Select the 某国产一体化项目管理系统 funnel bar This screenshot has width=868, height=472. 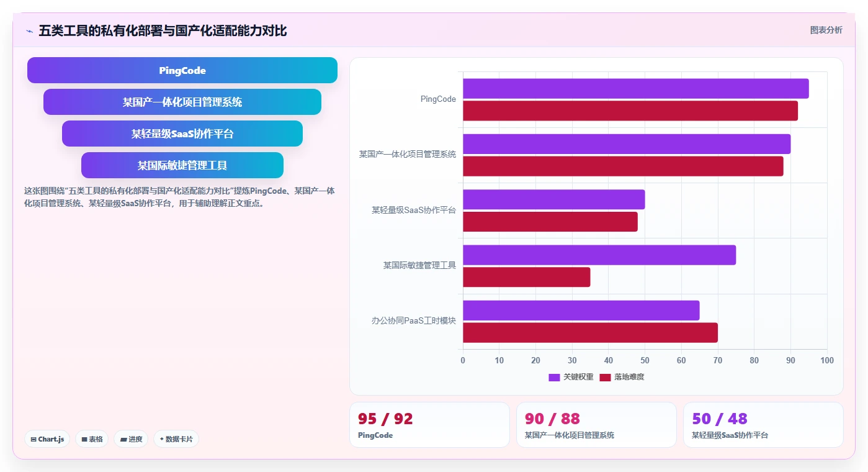coord(182,102)
